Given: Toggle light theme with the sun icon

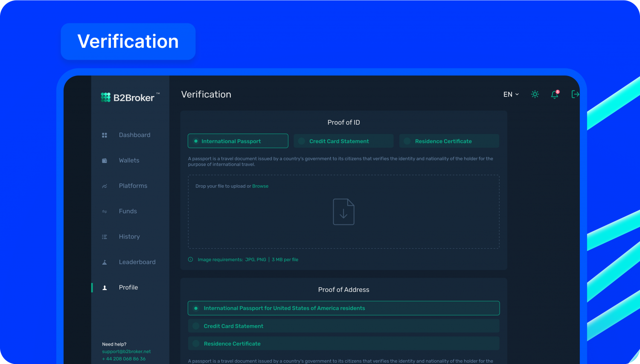Looking at the screenshot, I should click(x=535, y=94).
